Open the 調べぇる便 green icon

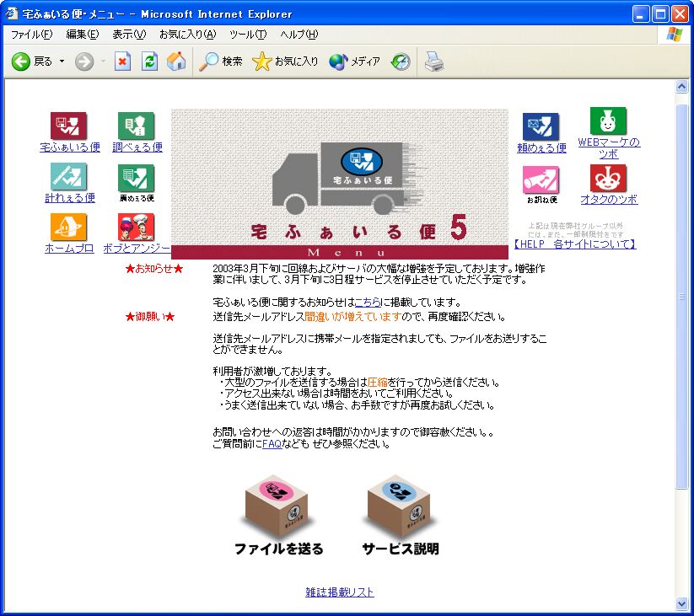click(x=137, y=126)
